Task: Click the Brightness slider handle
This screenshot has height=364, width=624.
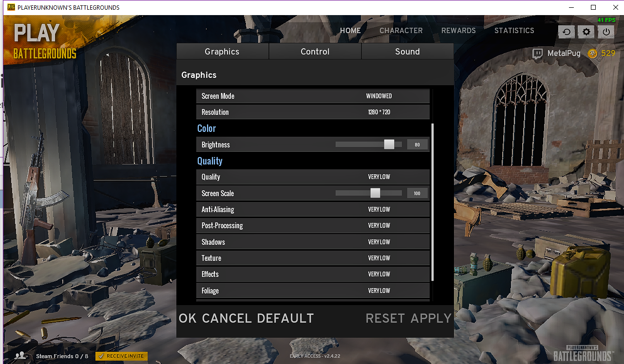Action: (389, 145)
